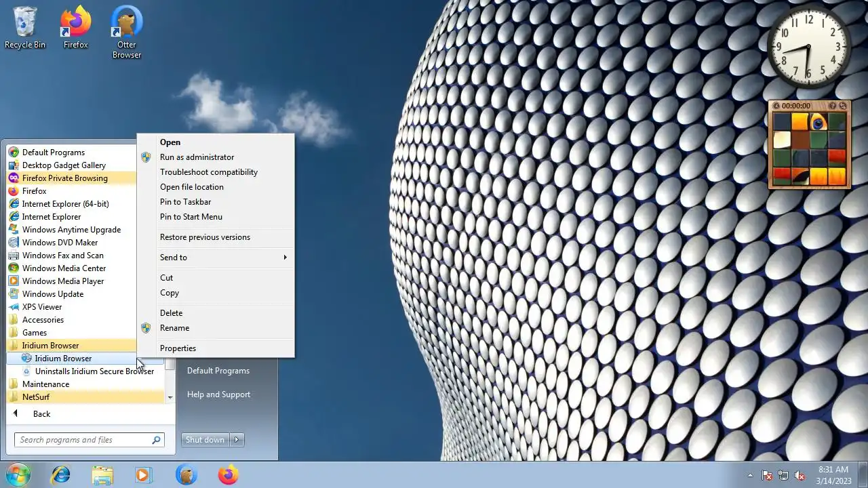
Task: Open Help and Support
Action: [x=218, y=394]
